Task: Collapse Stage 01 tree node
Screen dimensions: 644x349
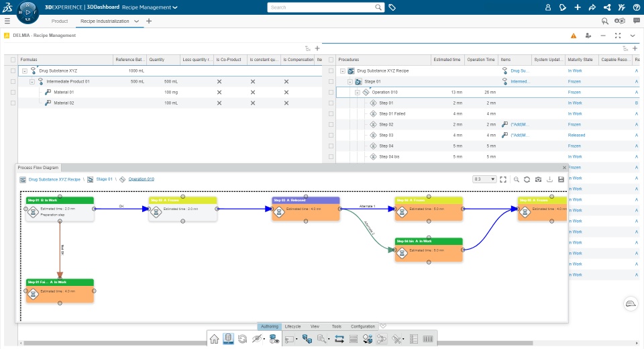Action: tap(350, 81)
